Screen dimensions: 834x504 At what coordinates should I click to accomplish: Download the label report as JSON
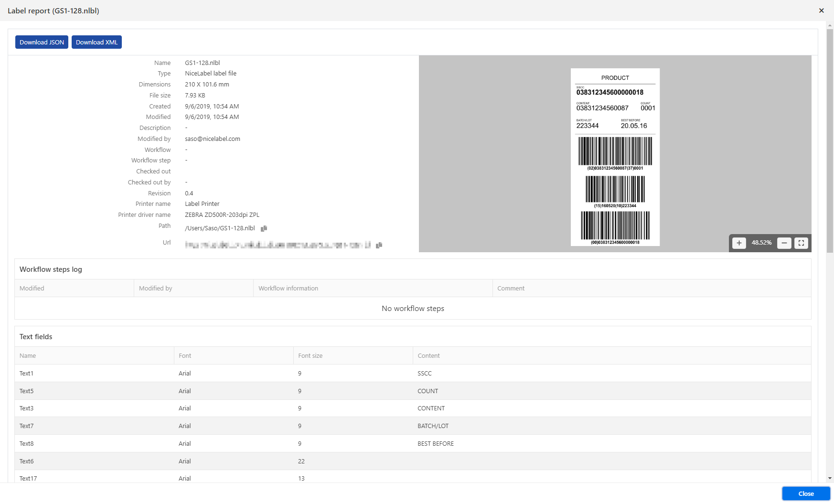[x=42, y=42]
